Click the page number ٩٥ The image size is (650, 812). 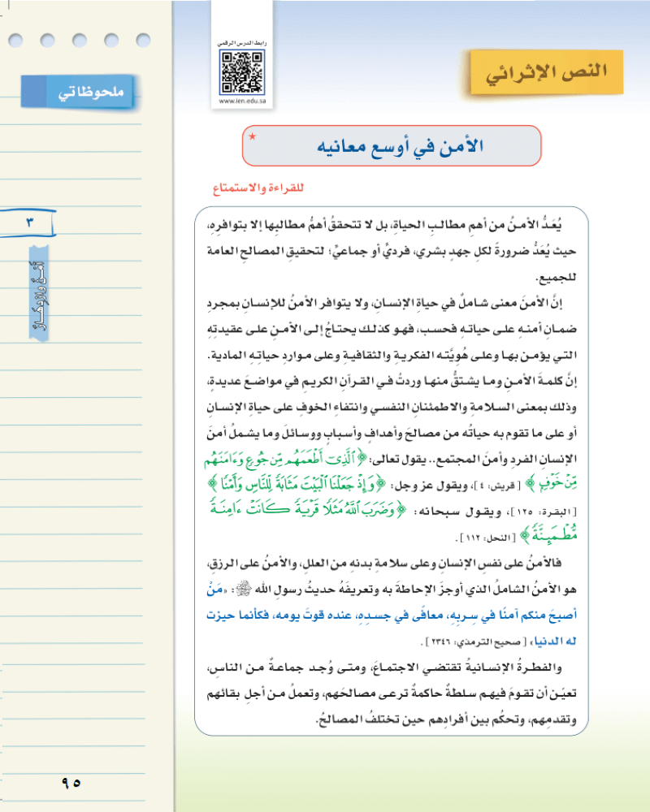(x=71, y=782)
